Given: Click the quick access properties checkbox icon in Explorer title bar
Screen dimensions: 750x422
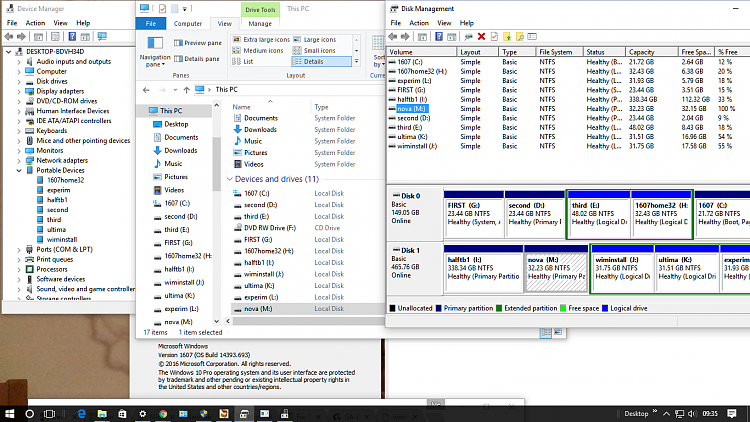Looking at the screenshot, I should (162, 9).
